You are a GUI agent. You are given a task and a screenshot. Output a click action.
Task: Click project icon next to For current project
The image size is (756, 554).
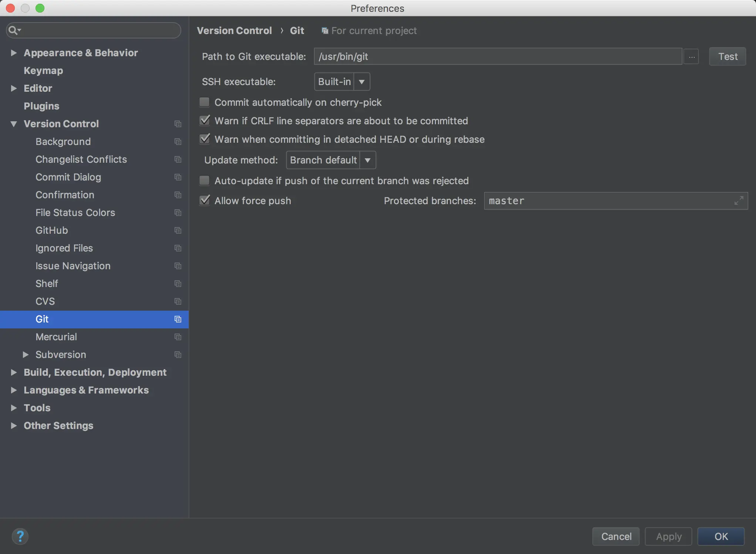(x=325, y=31)
